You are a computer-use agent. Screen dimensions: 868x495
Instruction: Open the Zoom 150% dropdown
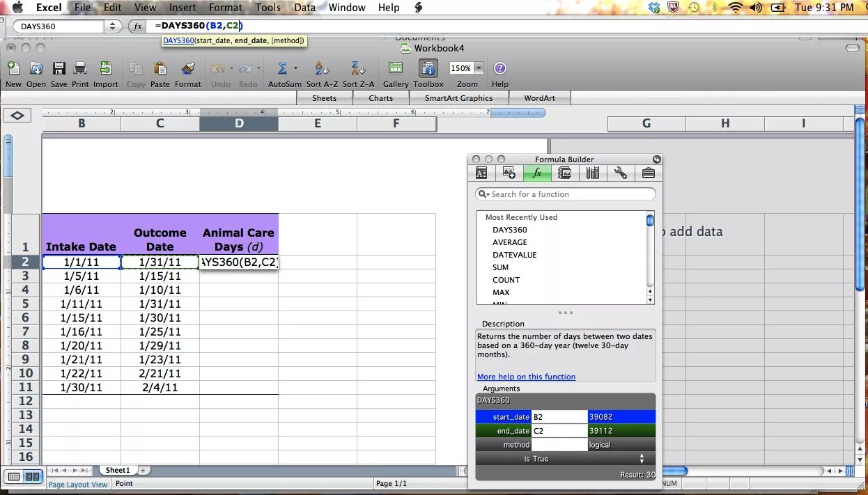click(479, 68)
